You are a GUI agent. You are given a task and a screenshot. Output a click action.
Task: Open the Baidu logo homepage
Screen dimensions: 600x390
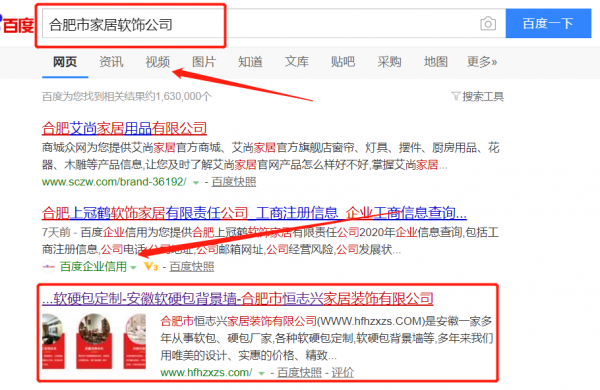click(x=17, y=25)
